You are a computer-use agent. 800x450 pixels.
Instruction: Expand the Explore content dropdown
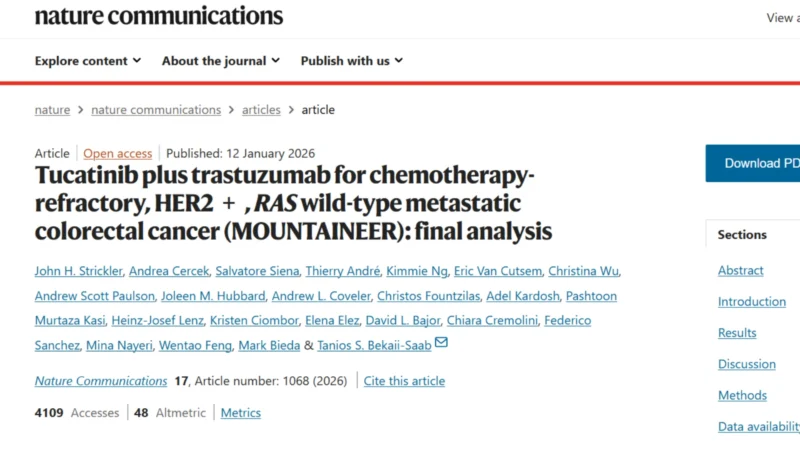coord(88,61)
